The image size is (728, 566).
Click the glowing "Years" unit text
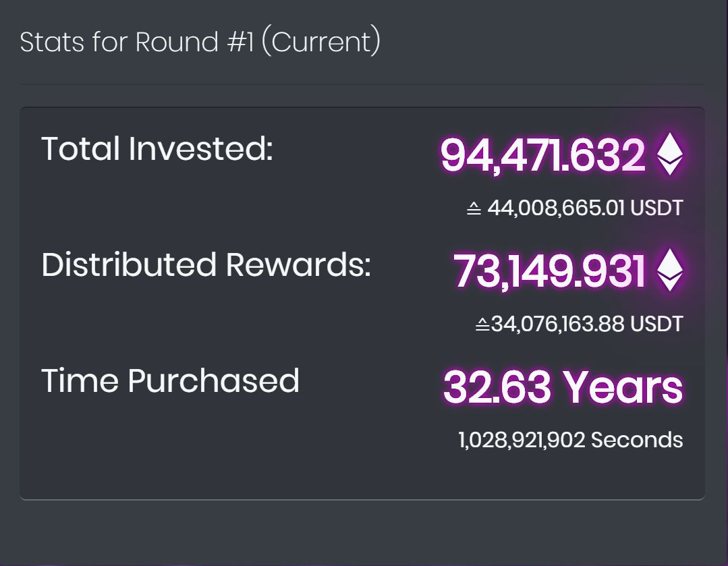[623, 387]
